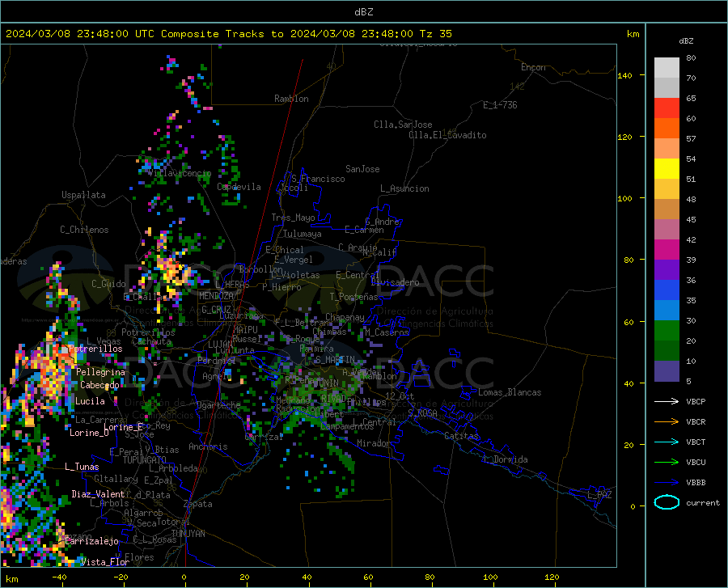Click the L_PAZ label
Image resolution: width=728 pixels, height=588 pixels.
point(599,495)
